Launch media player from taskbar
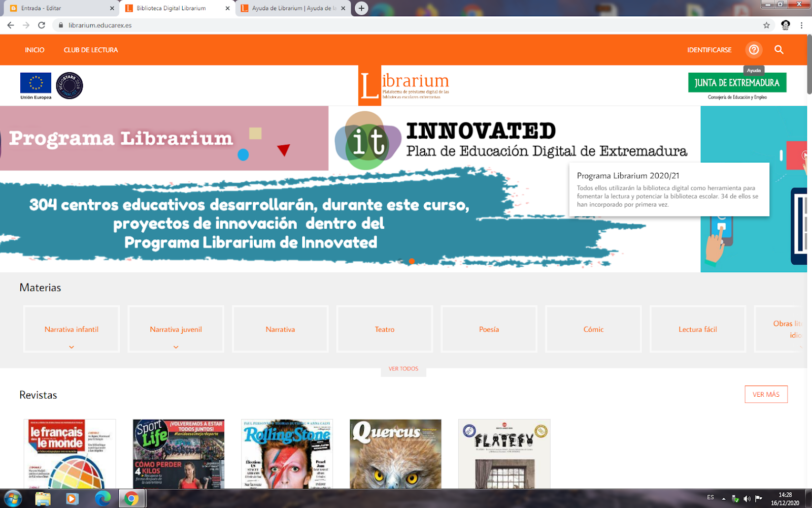Screen dimensions: 812x508 [72, 499]
